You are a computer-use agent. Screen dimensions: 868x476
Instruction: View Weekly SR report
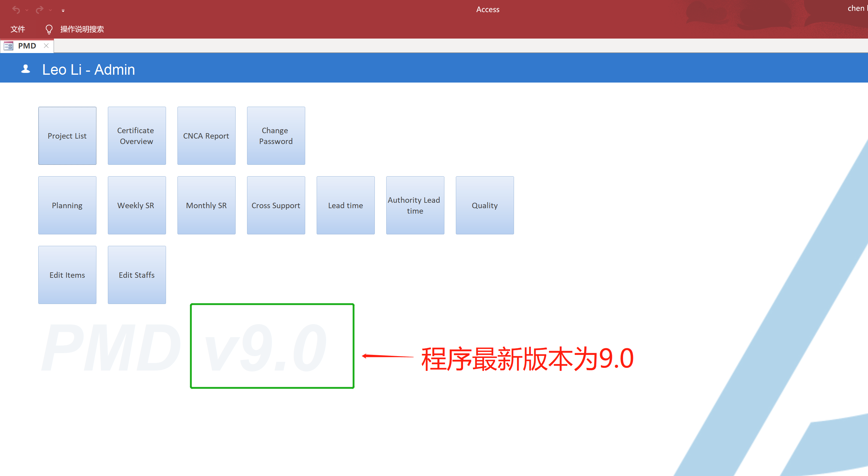(136, 205)
